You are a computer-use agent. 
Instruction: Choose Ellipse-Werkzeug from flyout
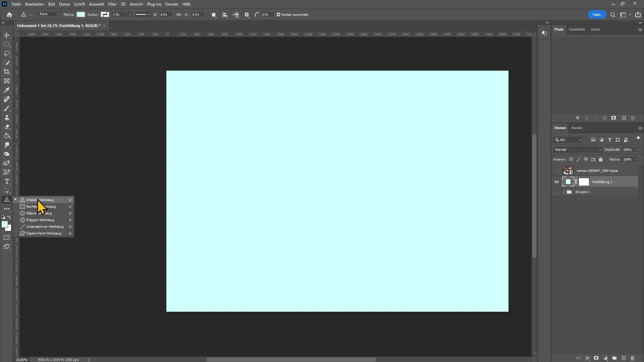click(44, 213)
